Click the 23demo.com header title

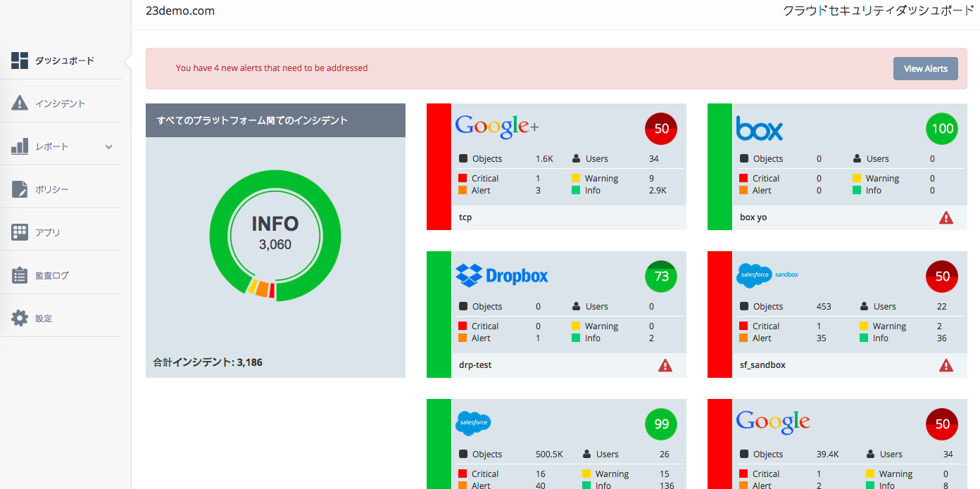[180, 11]
